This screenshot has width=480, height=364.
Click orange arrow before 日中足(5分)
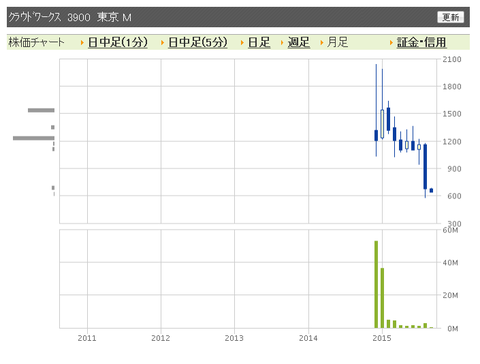[162, 43]
